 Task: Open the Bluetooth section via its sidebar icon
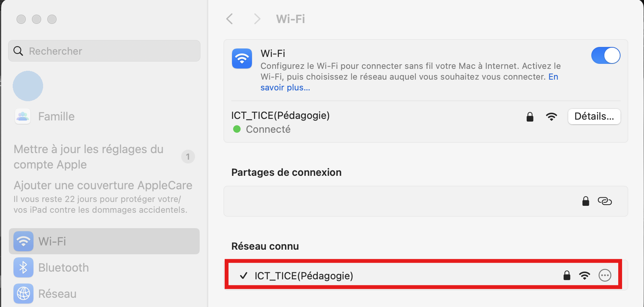(x=23, y=267)
